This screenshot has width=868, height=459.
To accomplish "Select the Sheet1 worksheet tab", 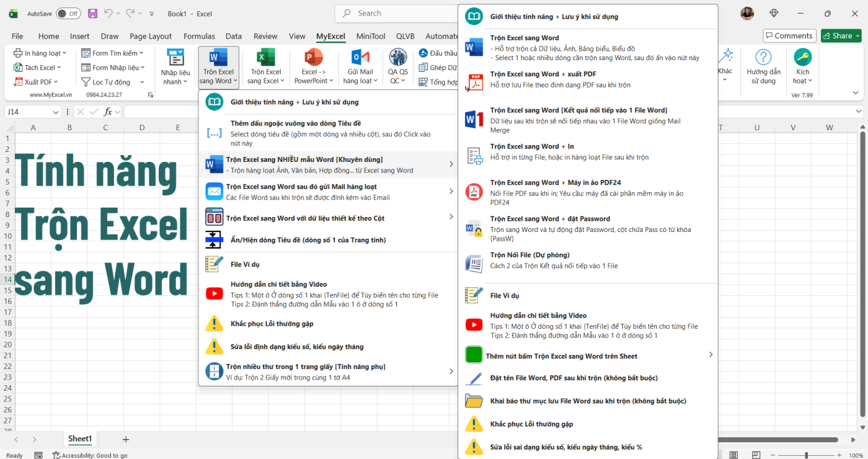I will [80, 439].
